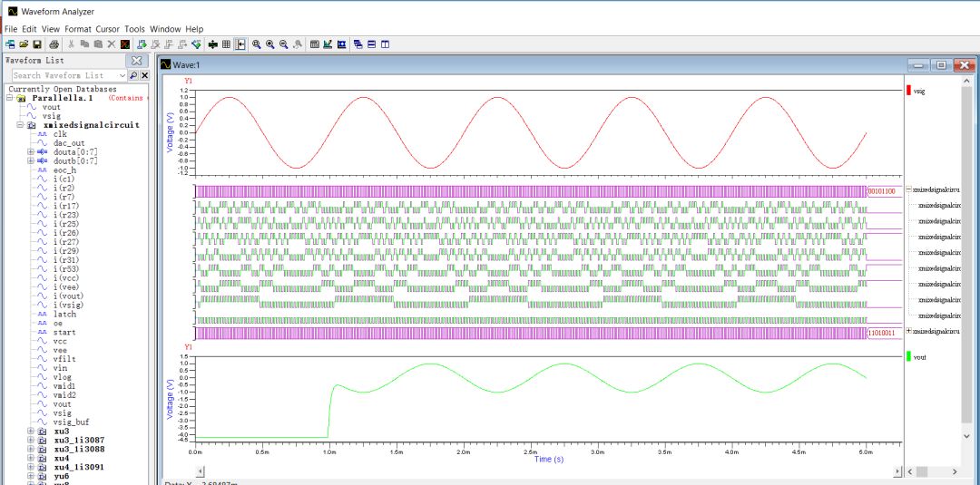Image resolution: width=980 pixels, height=485 pixels.
Task: Toggle the green vout legend marker
Action: [x=908, y=357]
